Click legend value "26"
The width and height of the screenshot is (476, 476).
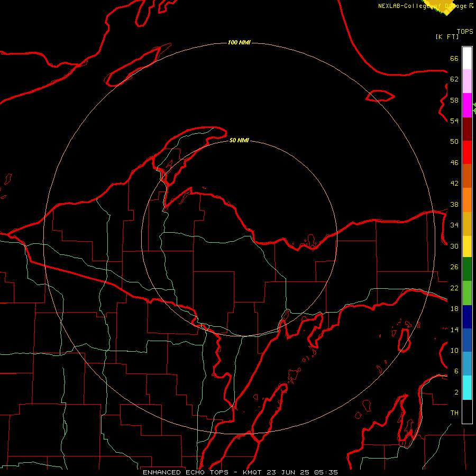(454, 267)
